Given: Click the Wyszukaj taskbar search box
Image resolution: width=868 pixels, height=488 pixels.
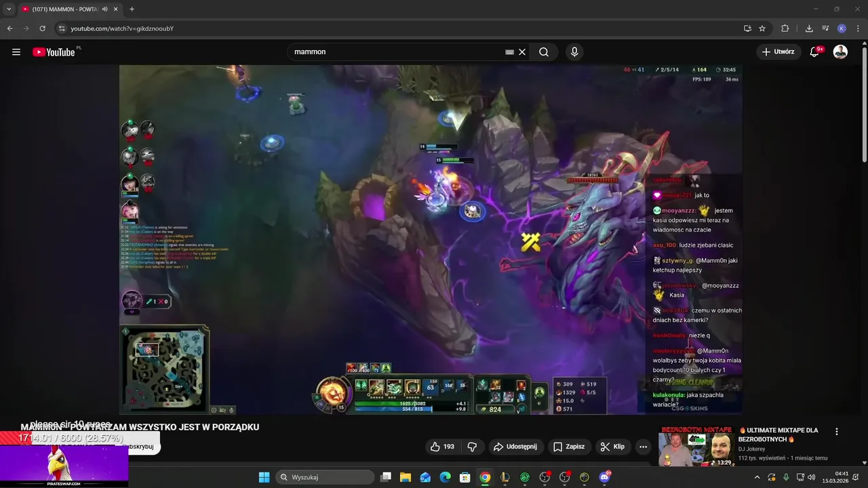Looking at the screenshot, I should point(325,477).
